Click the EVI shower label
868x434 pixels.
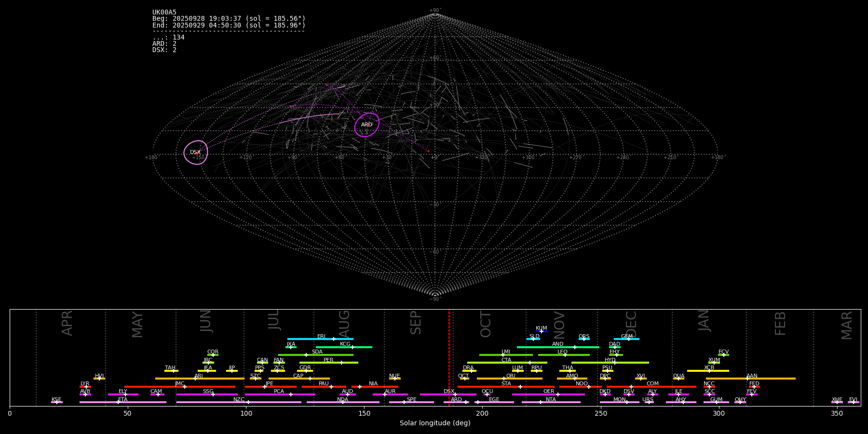click(853, 400)
